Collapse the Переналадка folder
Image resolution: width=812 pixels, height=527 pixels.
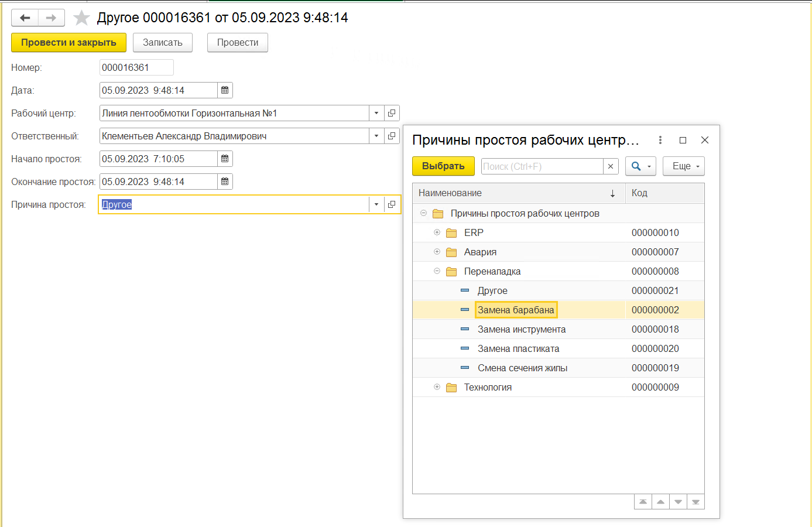pos(437,271)
